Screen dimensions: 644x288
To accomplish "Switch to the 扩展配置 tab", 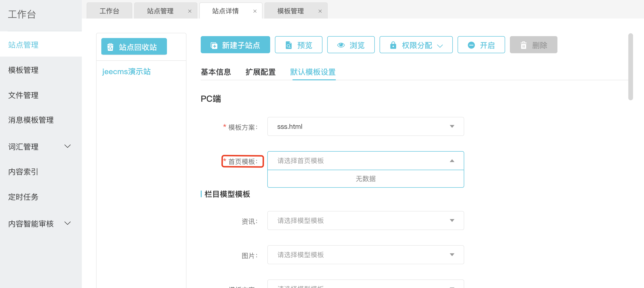I will pos(260,72).
